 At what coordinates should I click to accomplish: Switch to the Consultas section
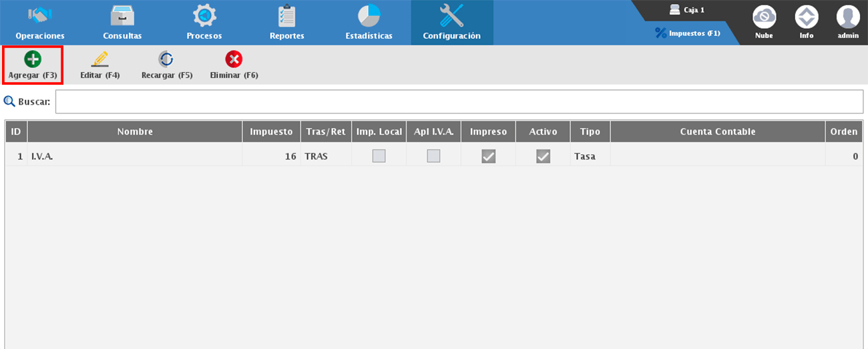122,23
